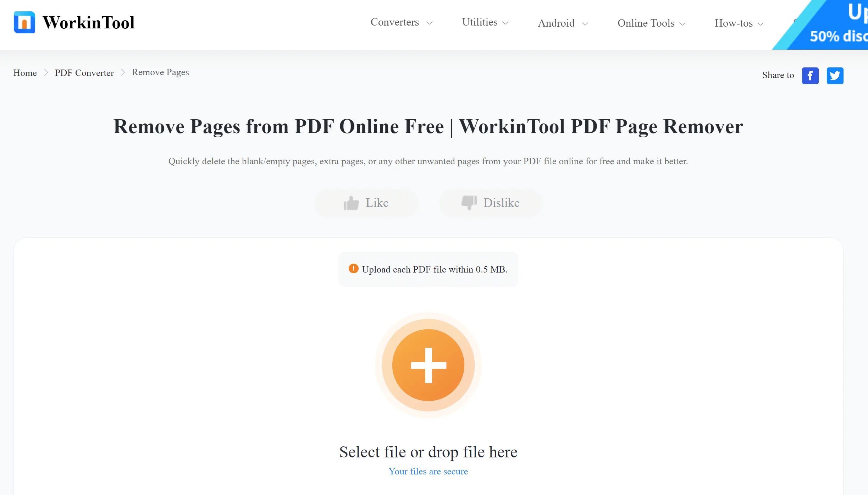This screenshot has width=868, height=495.
Task: Expand the Converters dropdown menu
Action: click(x=400, y=23)
